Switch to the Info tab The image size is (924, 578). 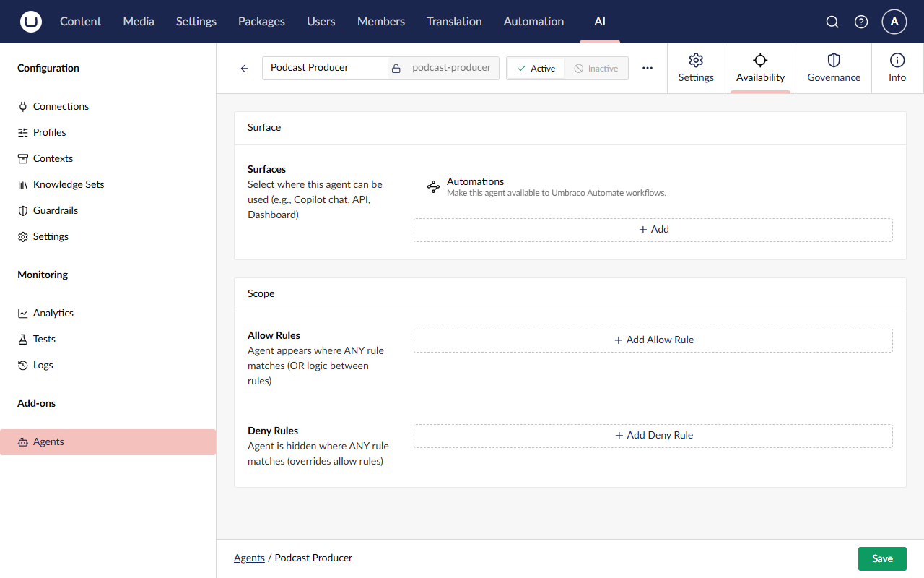point(897,68)
